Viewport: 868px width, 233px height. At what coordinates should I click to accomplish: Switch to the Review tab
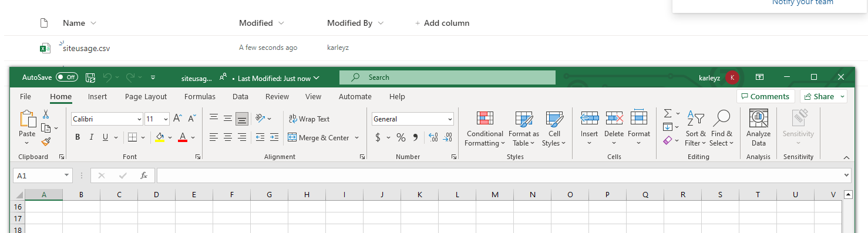pos(277,96)
